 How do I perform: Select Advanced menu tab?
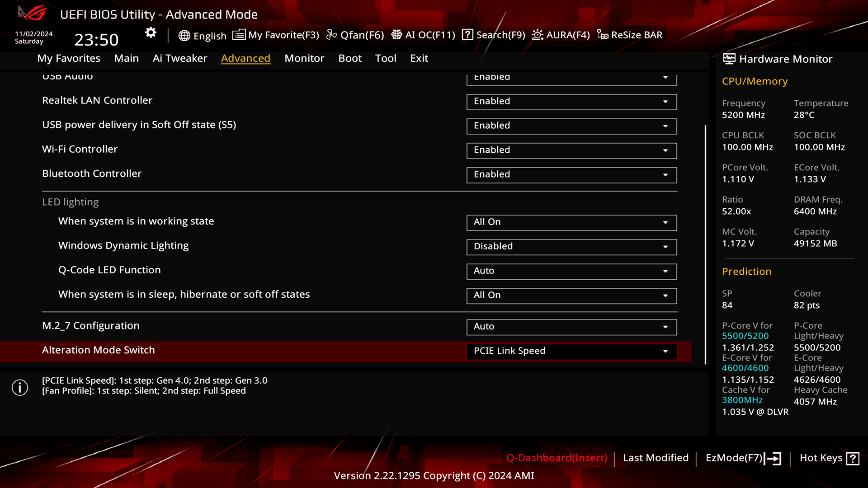click(x=245, y=58)
